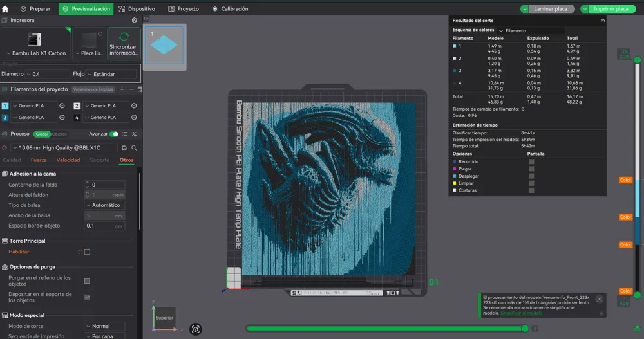
Task: Open Laminar placa dropdown arrow
Action: click(x=524, y=8)
